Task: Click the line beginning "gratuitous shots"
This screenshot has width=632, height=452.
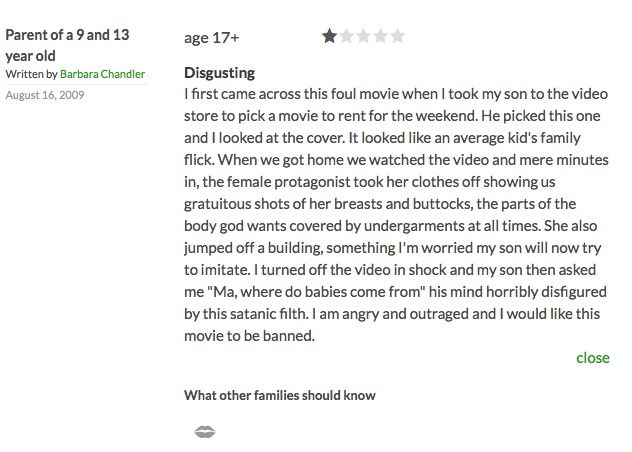Action: (x=380, y=204)
